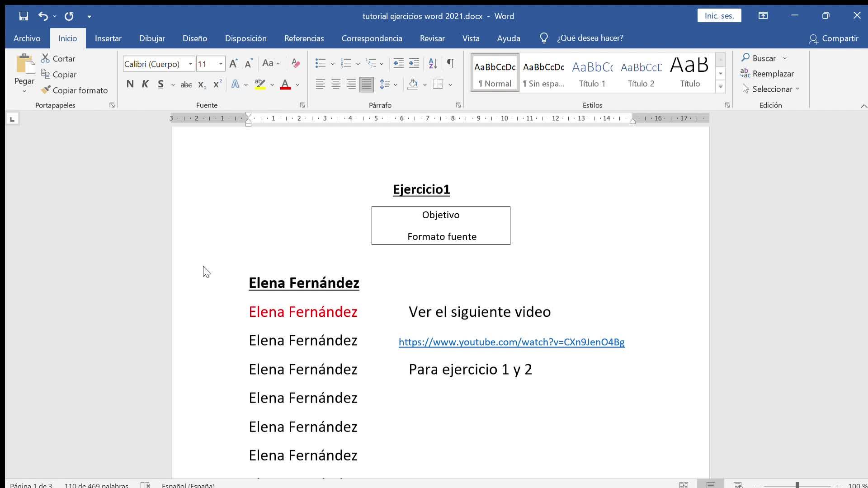868x488 pixels.
Task: Toggle Italic (K) formatting
Action: click(145, 84)
